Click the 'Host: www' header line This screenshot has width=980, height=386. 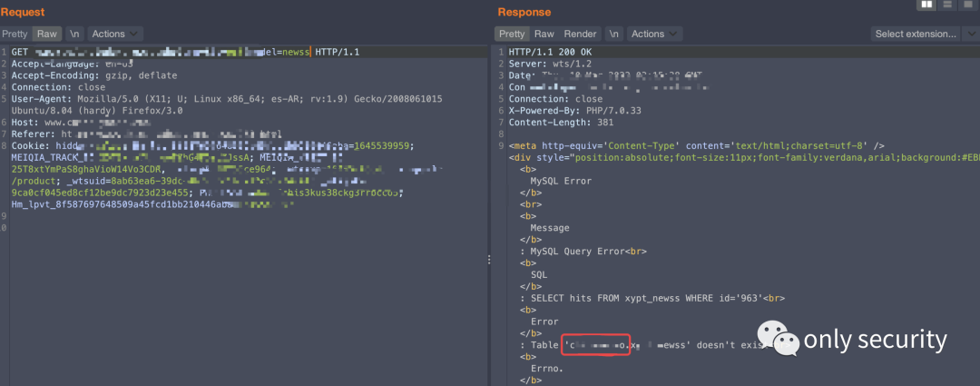pyautogui.click(x=82, y=123)
